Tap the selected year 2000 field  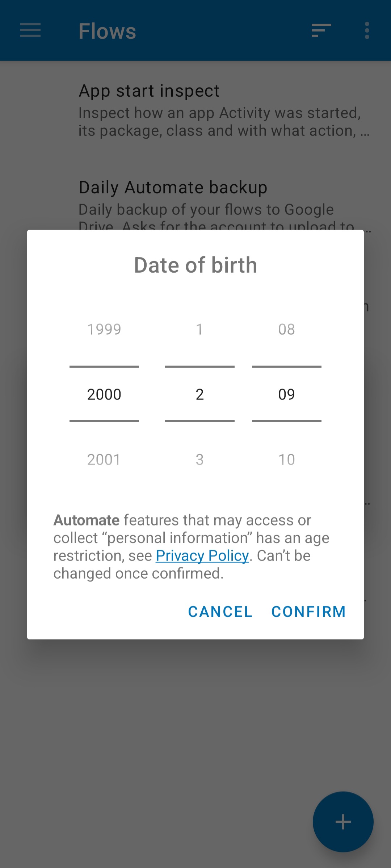pos(104,394)
